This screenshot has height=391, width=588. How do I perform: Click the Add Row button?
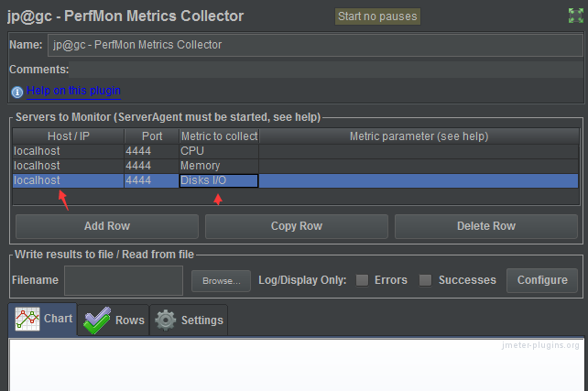point(107,226)
